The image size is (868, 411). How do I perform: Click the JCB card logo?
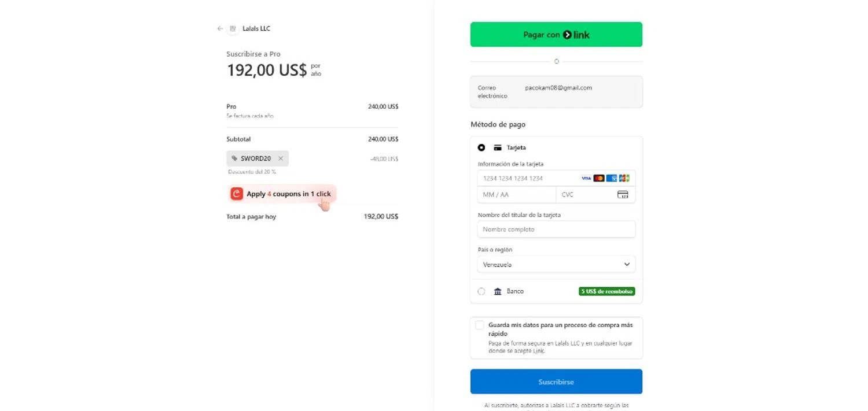click(x=624, y=178)
